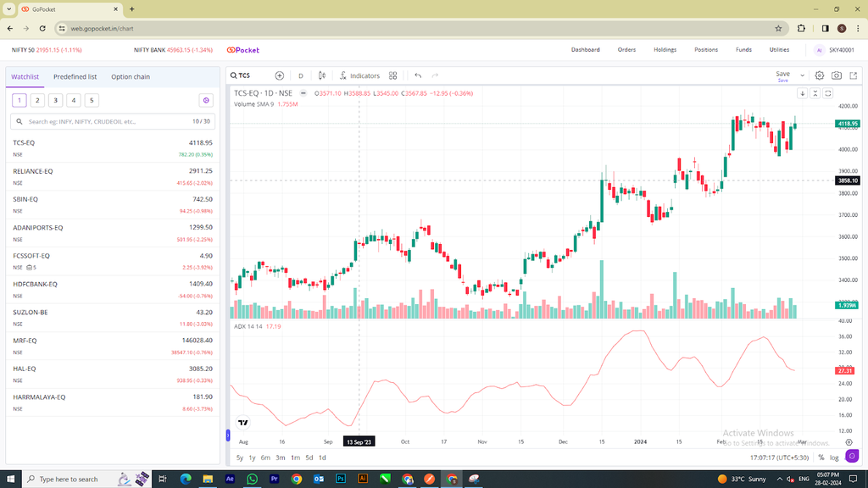Image resolution: width=868 pixels, height=488 pixels.
Task: Open the TCS symbol search
Action: coord(240,75)
